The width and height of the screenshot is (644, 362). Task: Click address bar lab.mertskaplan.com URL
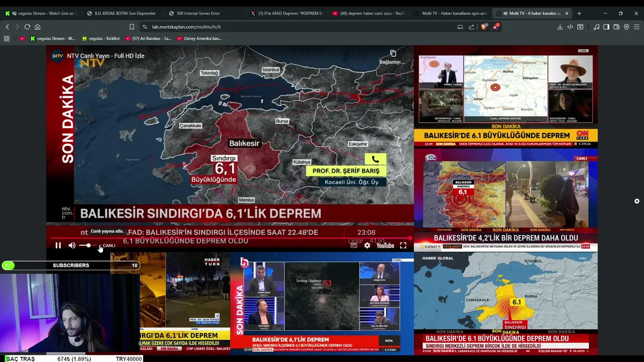click(186, 27)
